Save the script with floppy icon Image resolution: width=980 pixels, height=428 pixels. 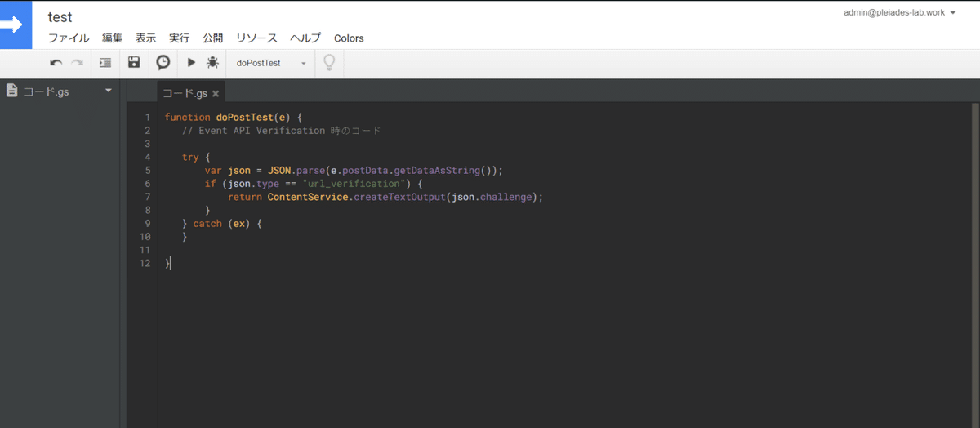(x=134, y=63)
